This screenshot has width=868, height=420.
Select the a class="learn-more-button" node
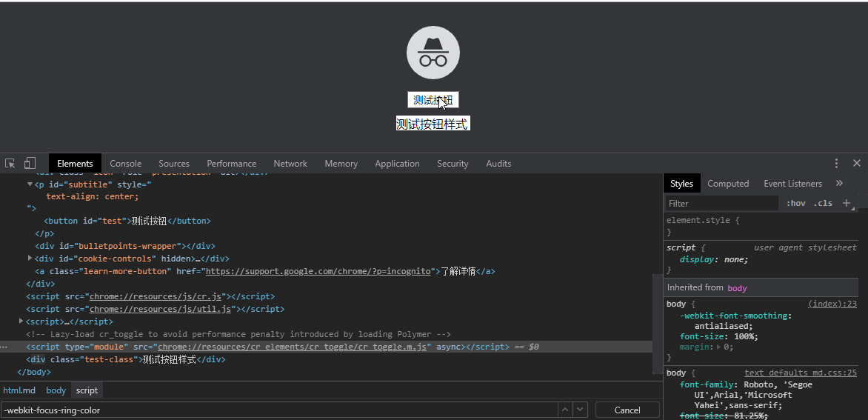[264, 271]
